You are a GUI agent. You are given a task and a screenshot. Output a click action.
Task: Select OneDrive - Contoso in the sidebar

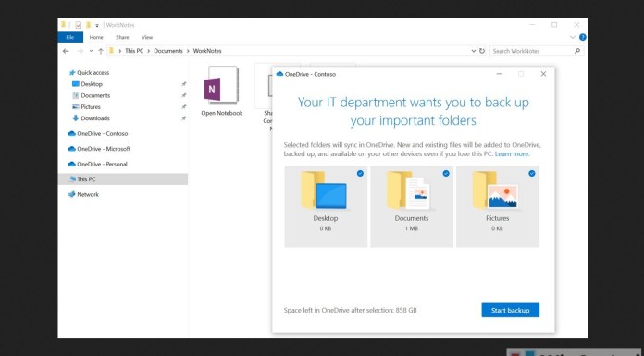click(103, 133)
